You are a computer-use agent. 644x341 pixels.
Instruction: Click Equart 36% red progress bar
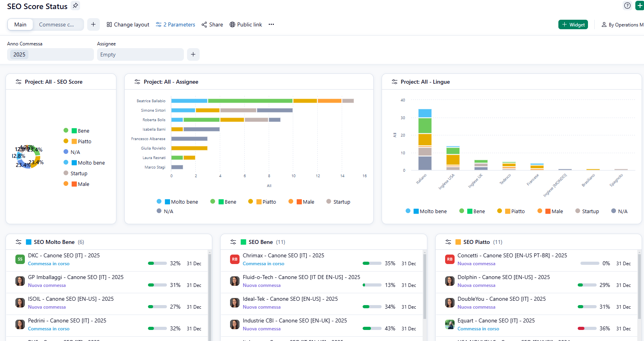pos(587,328)
